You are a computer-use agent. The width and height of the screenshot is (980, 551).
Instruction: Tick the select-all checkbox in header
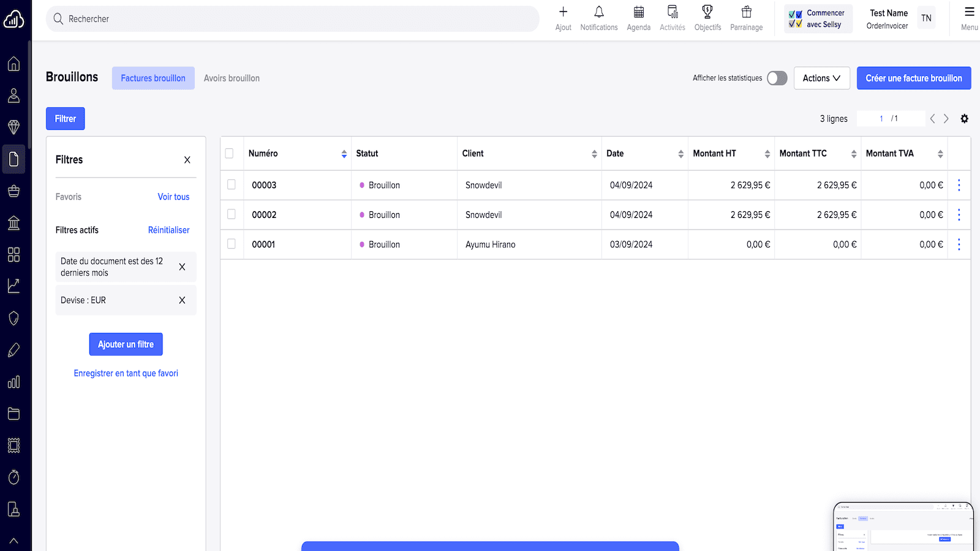pos(229,154)
